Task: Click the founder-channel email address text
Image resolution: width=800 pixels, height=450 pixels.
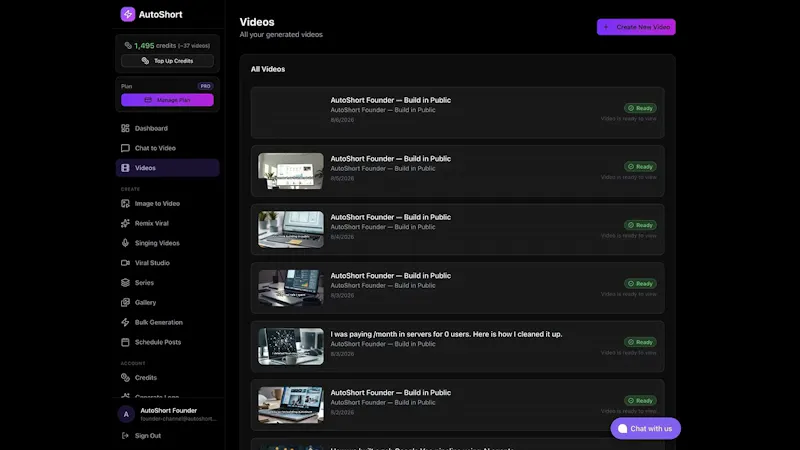Action: point(179,419)
